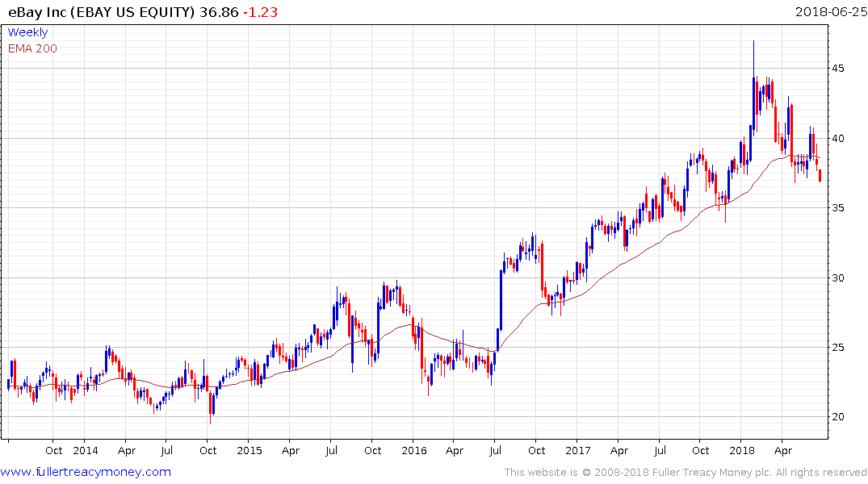The image size is (868, 484).
Task: Click the 20 price axis label
Action: [838, 417]
